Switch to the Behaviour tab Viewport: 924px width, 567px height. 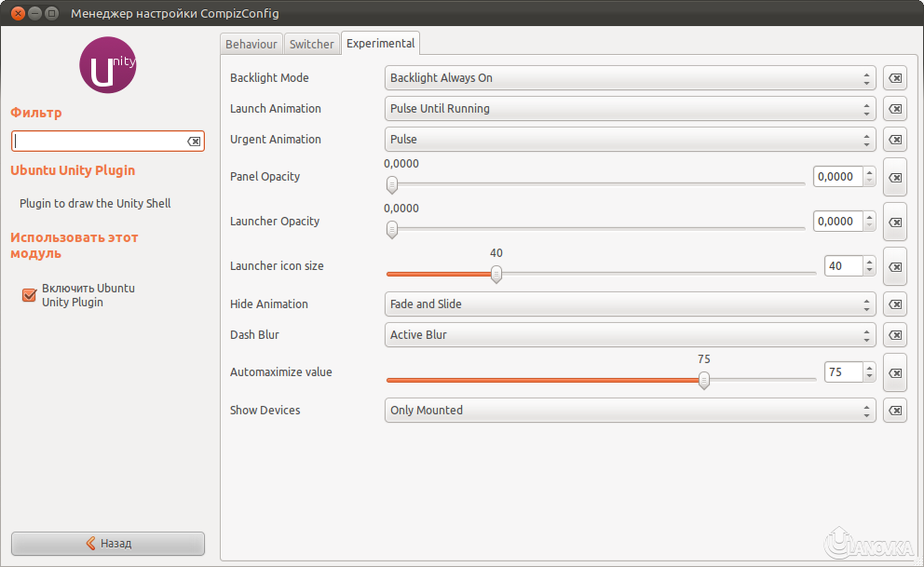tap(251, 44)
